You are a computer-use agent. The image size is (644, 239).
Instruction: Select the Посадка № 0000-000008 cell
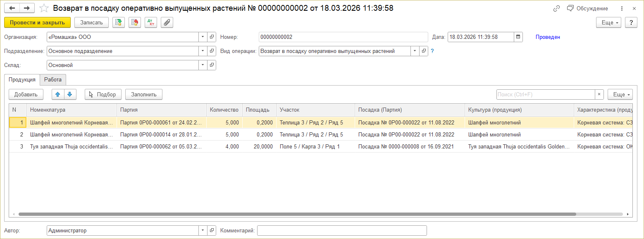(x=410, y=147)
